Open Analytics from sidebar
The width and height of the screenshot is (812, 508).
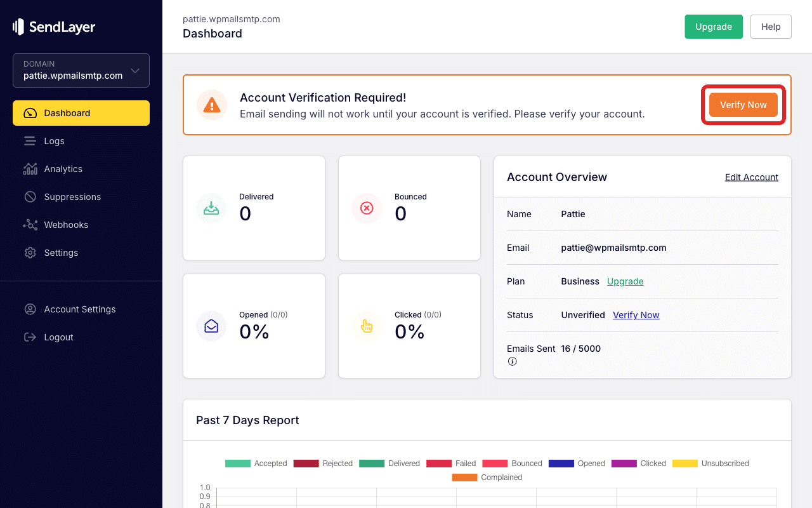tap(81, 169)
